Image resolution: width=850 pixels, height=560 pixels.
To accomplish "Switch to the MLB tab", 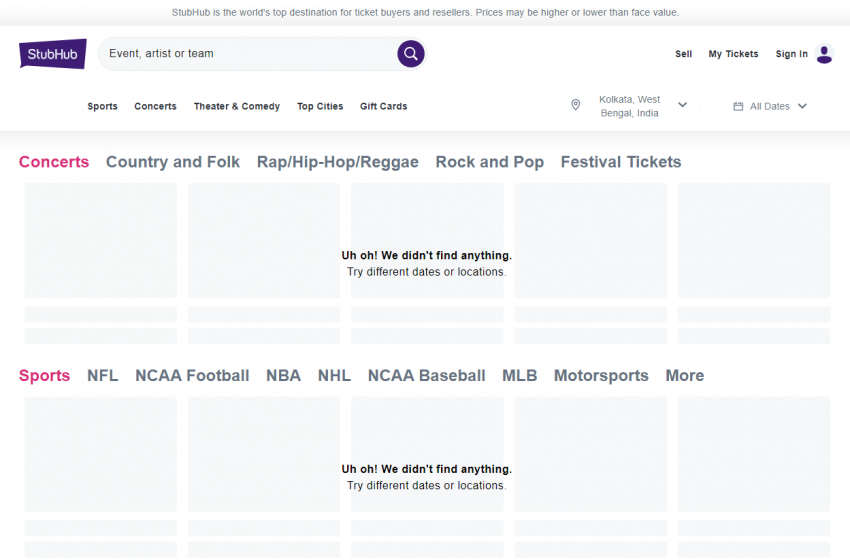I will (x=519, y=375).
